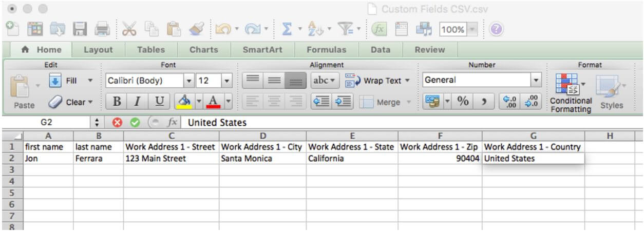Viewport: 644px width, 231px height.
Task: Open the Calibri (Body) font dropdown
Action: pyautogui.click(x=188, y=81)
